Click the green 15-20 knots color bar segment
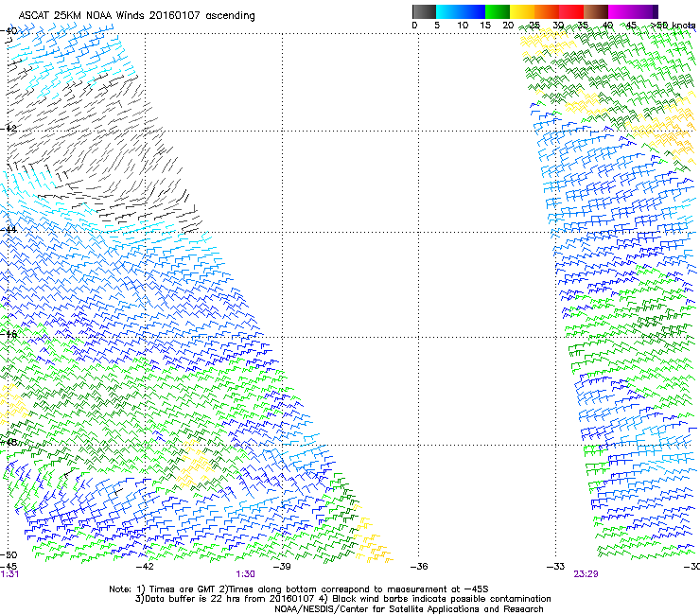Image resolution: width=700 pixels, height=615 pixels. [x=498, y=11]
